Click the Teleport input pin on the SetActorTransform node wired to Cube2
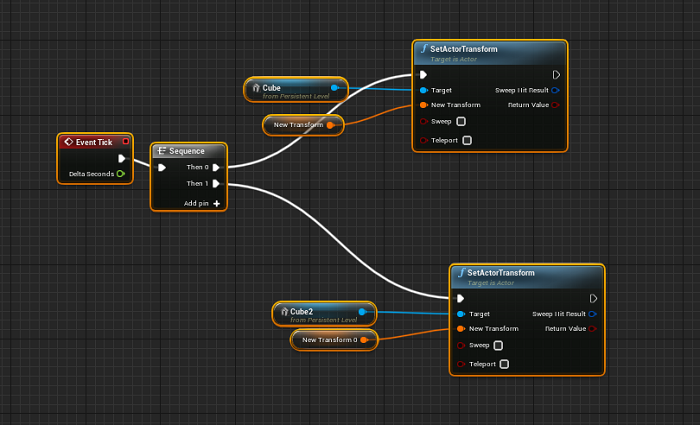Viewport: 700px width, 425px height. click(461, 364)
